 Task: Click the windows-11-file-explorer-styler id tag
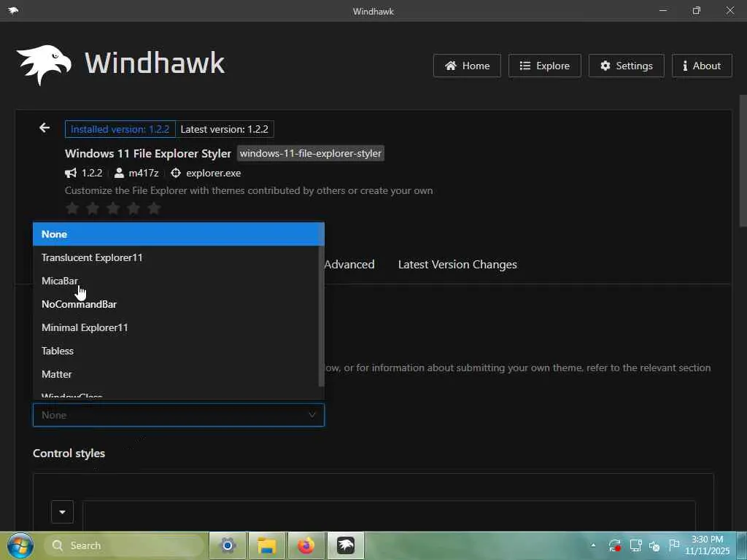[x=311, y=153]
